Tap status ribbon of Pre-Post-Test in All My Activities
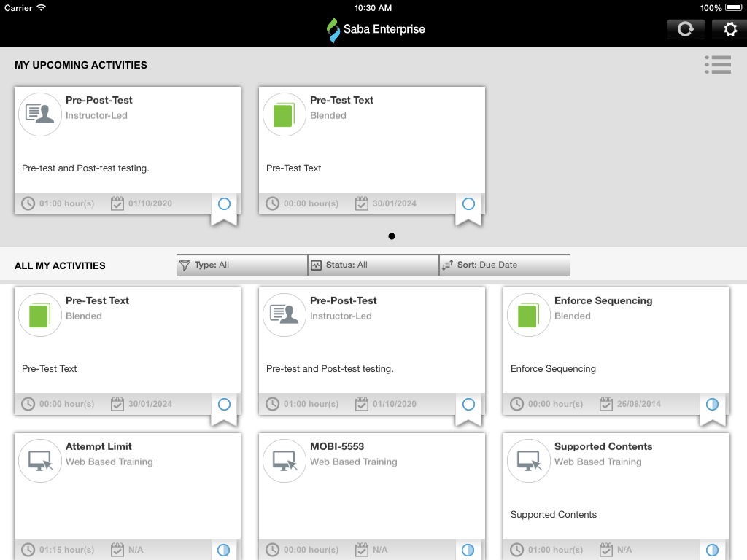 pyautogui.click(x=468, y=408)
